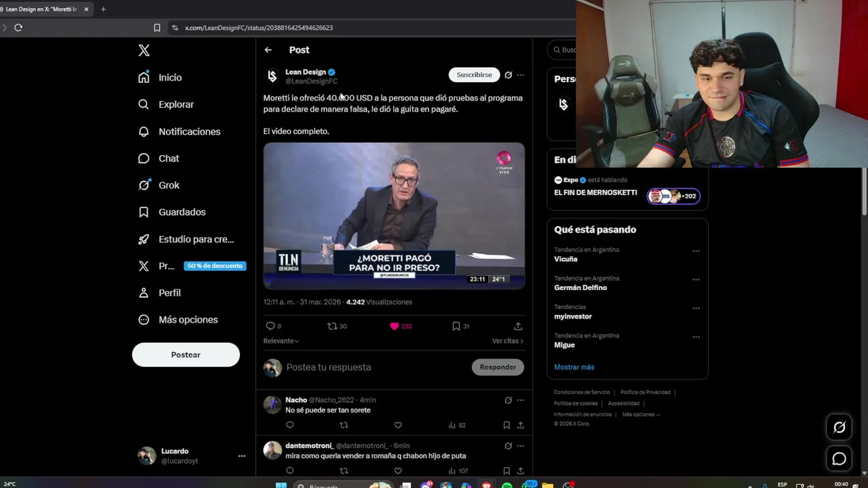This screenshot has height=488, width=868.
Task: Open Spotify from the taskbar
Action: point(507,485)
